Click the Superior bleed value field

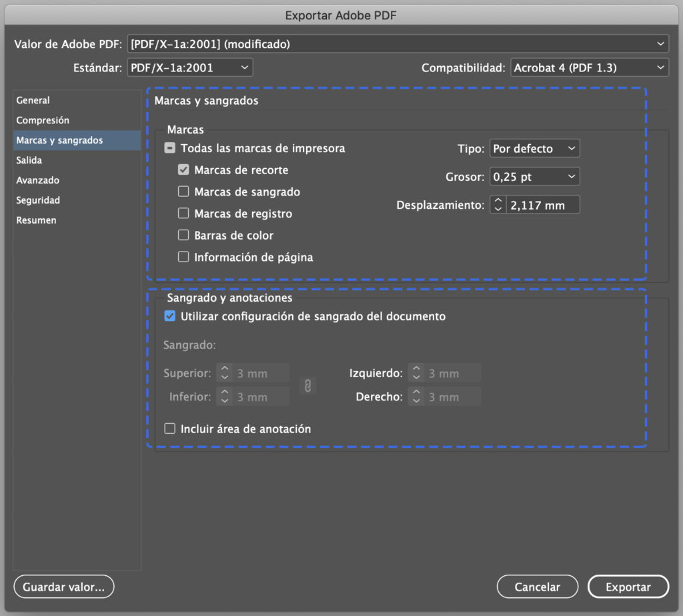(x=261, y=373)
